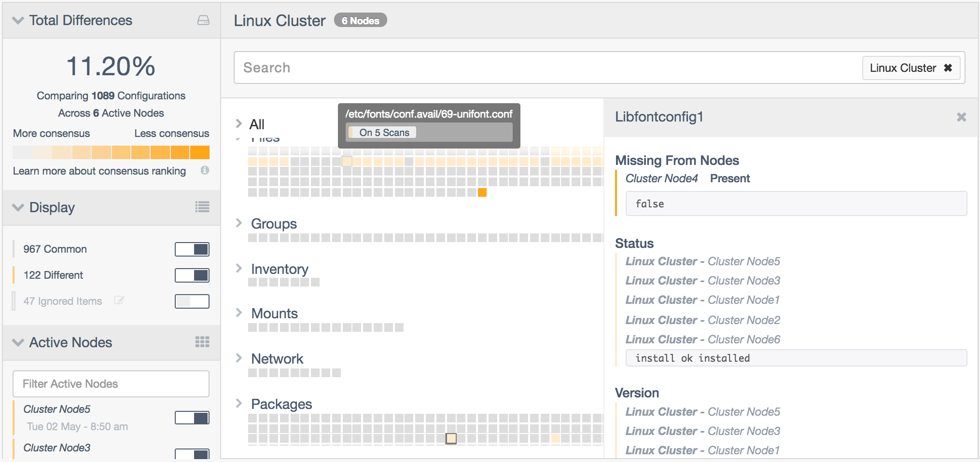This screenshot has width=980, height=462.
Task: Toggle the Cluster Node3 active switch
Action: click(x=192, y=454)
